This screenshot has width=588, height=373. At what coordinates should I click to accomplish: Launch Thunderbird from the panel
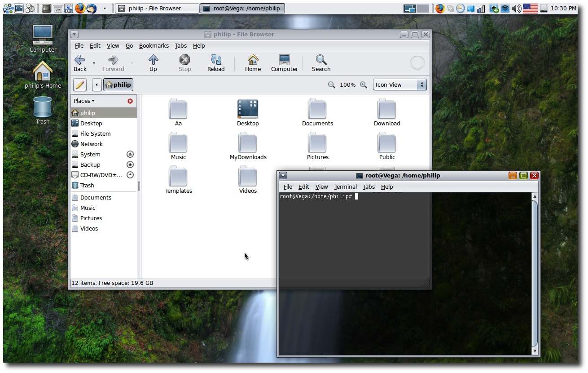[92, 8]
